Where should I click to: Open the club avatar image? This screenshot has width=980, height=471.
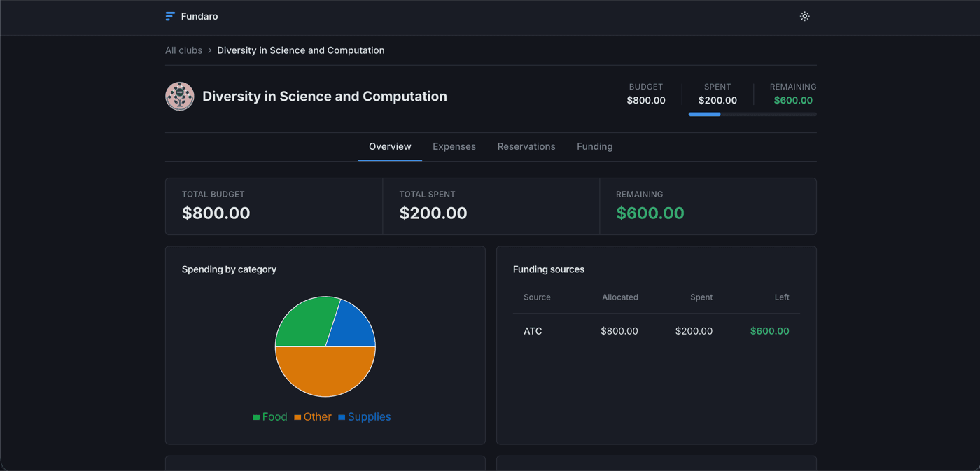(x=180, y=97)
